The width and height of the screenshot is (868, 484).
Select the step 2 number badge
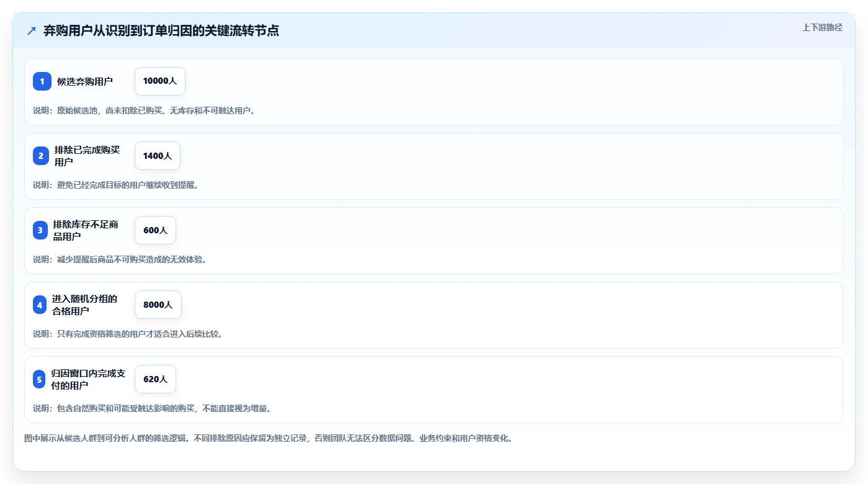(41, 156)
